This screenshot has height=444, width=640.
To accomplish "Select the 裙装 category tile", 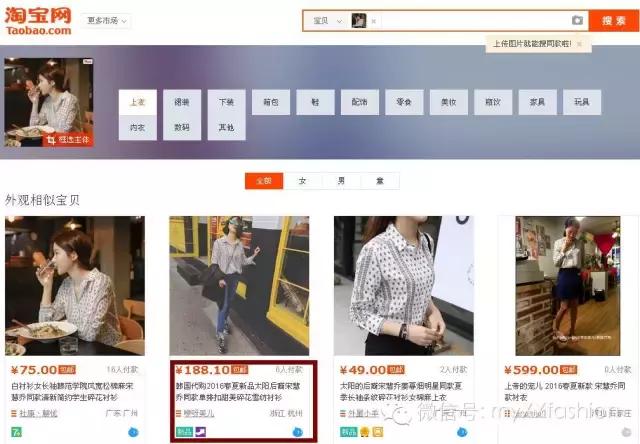I will tap(182, 102).
